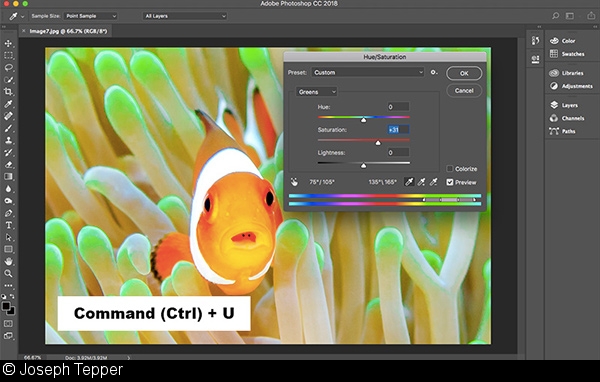Image resolution: width=600 pixels, height=382 pixels.
Task: Select the Hue/Saturation range eyedropper
Action: tap(409, 182)
